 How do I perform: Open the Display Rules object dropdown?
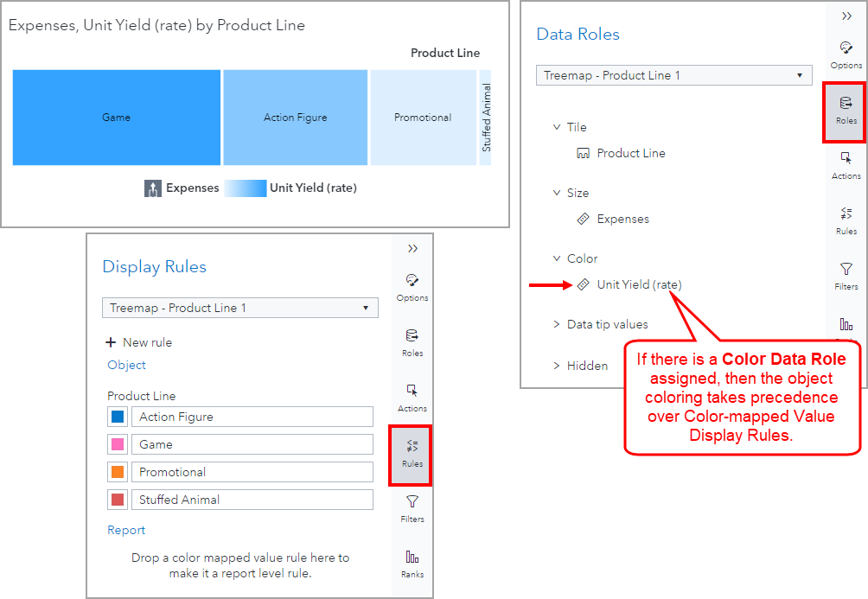(240, 308)
